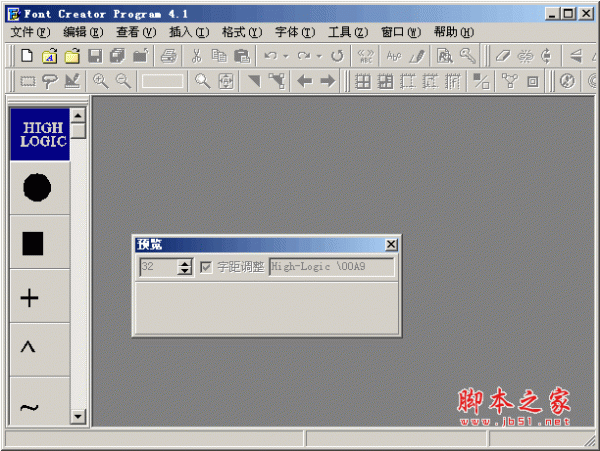Click the save floppy disk icon

95,56
